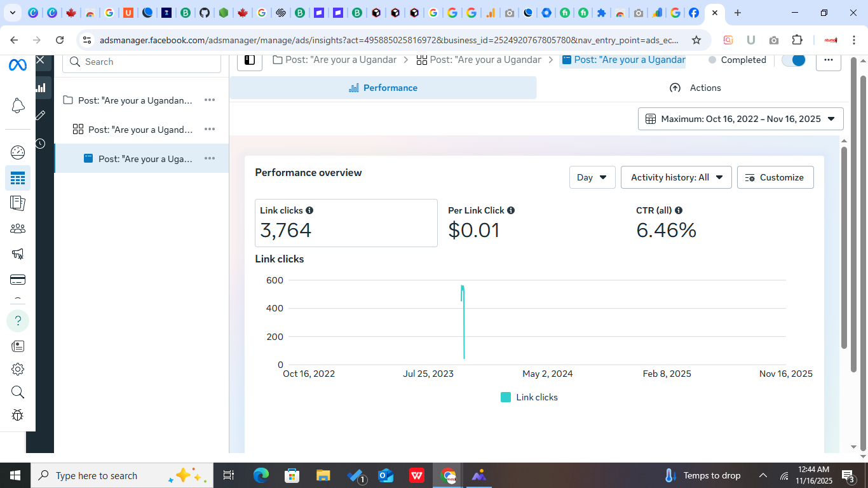Select the Campaigns icon in the left sidebar
Screen dimensions: 868x488
(18, 178)
